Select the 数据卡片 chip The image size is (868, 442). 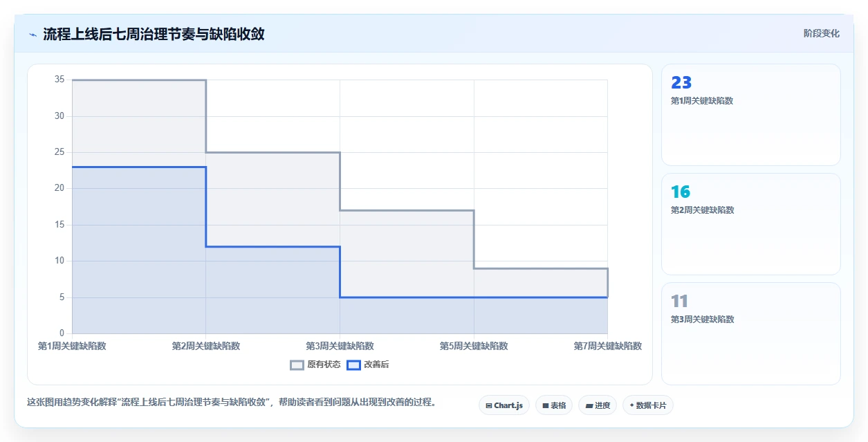coord(648,405)
